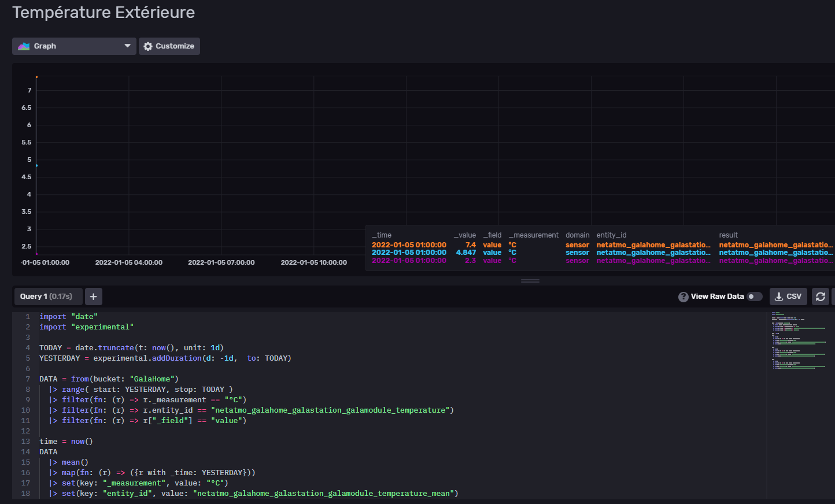
Task: Click the domain column header in the legend
Action: [578, 235]
